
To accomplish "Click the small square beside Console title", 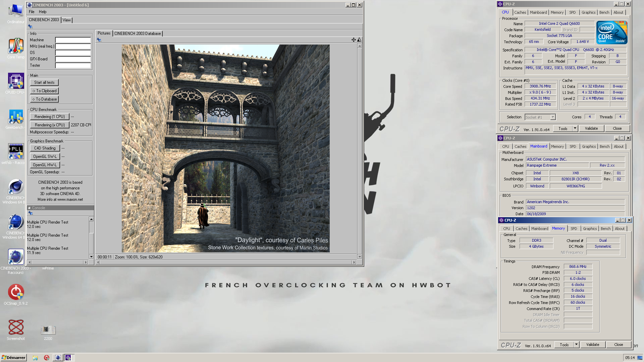I will click(x=29, y=208).
